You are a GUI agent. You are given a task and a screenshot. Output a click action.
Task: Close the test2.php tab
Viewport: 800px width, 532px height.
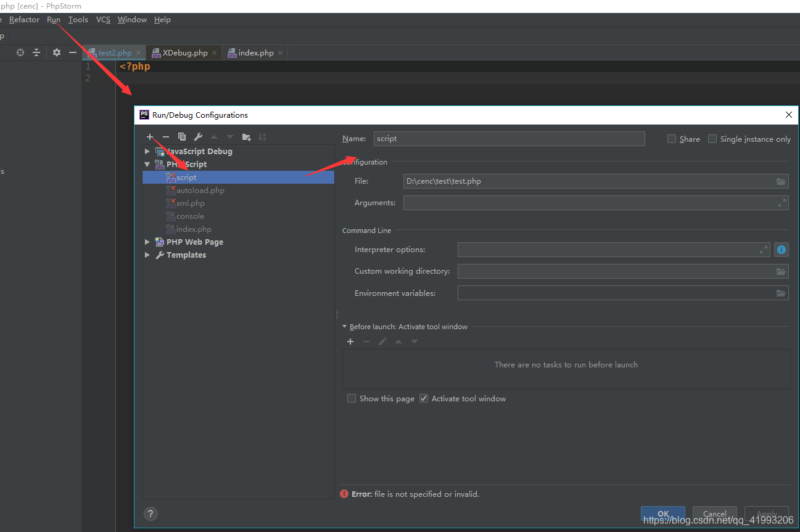[x=139, y=53]
